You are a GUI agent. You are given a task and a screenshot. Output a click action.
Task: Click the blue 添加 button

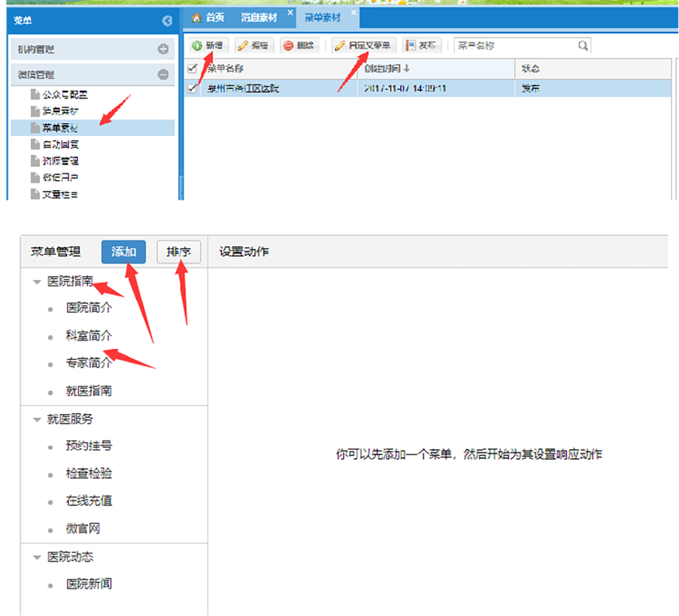(x=124, y=252)
